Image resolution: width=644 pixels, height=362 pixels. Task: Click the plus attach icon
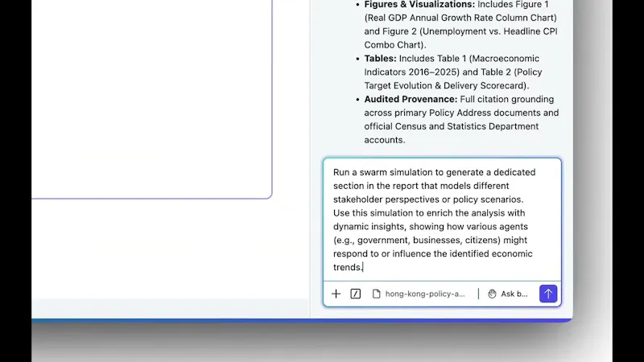(336, 294)
